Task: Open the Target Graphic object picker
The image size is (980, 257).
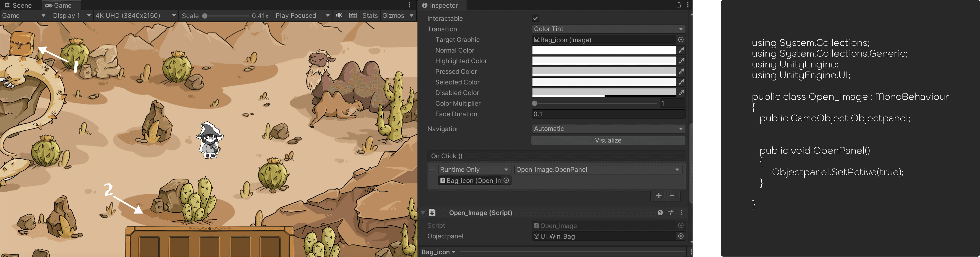Action: [681, 40]
